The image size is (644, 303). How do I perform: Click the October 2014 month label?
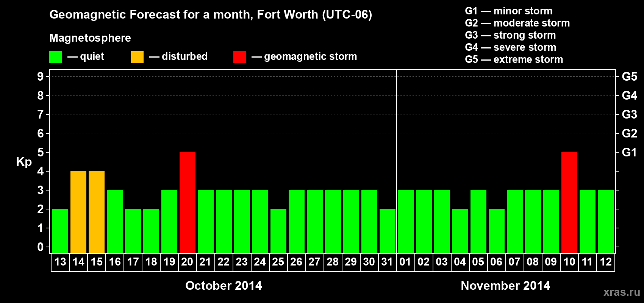point(224,286)
